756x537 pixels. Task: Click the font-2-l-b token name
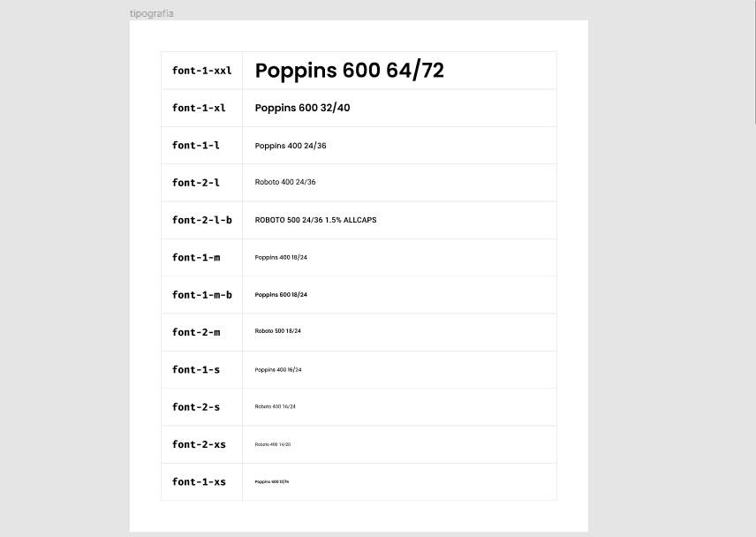click(201, 220)
